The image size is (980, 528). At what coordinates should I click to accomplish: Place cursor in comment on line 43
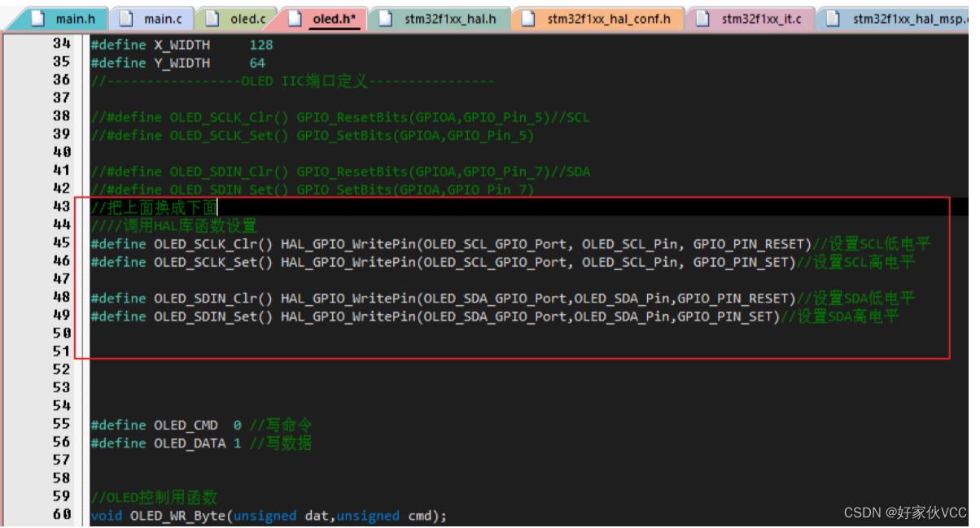tap(154, 207)
